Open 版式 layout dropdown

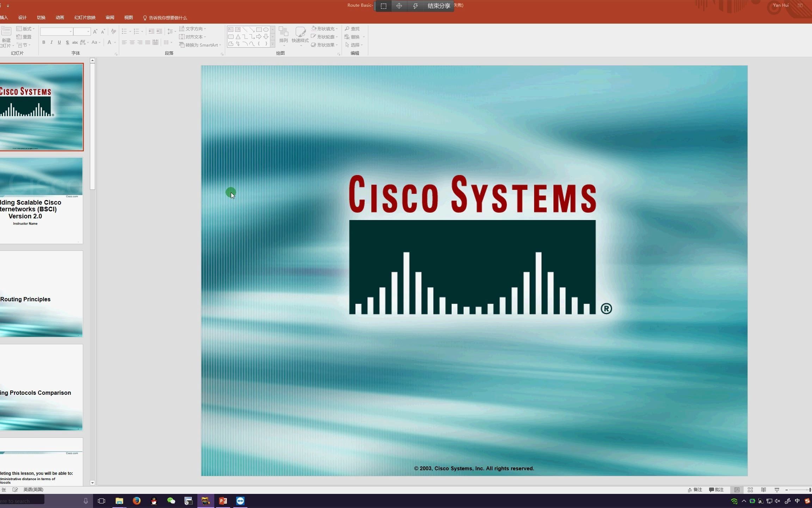tap(25, 29)
